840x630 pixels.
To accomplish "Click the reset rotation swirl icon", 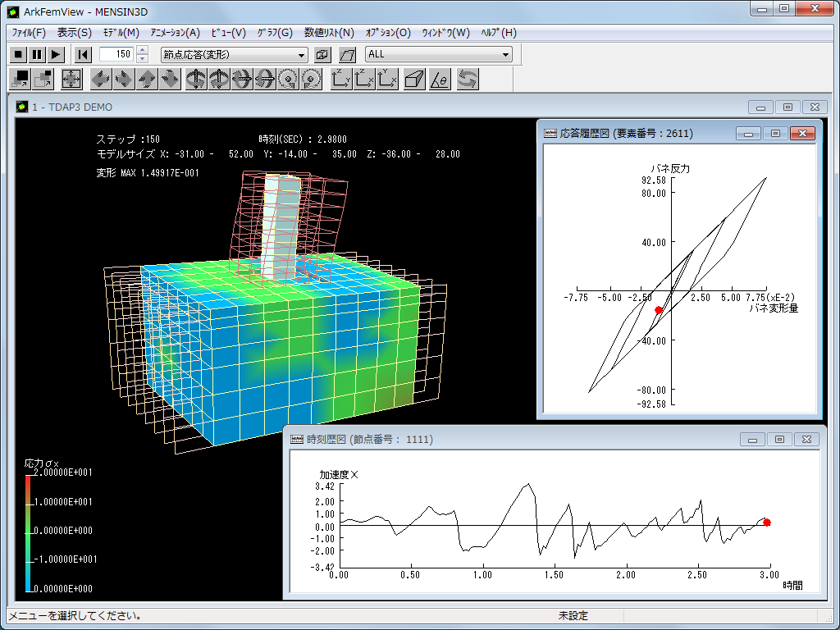I will (468, 79).
